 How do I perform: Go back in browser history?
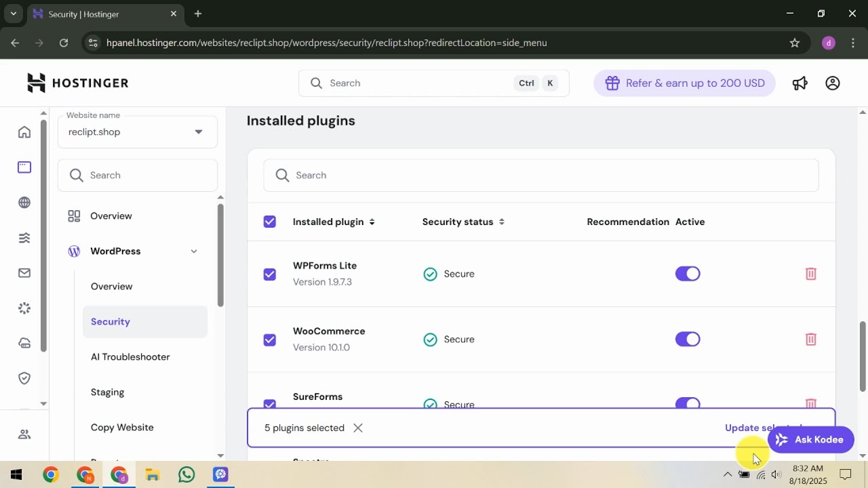15,43
